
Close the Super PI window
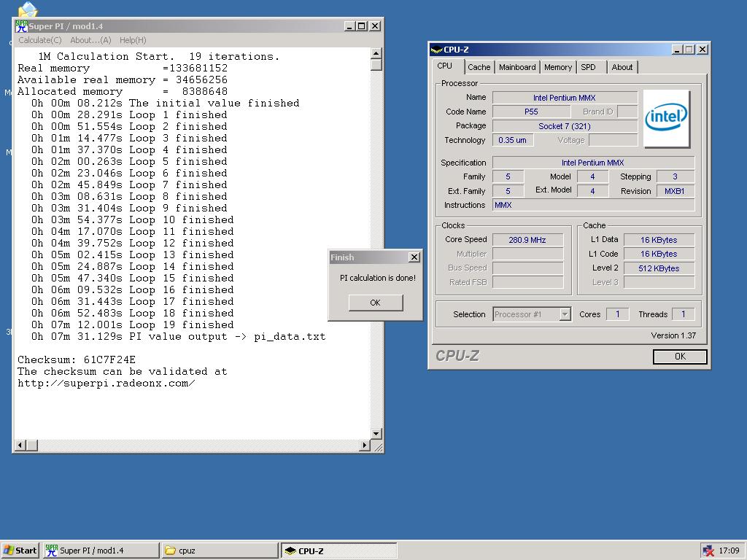click(376, 26)
